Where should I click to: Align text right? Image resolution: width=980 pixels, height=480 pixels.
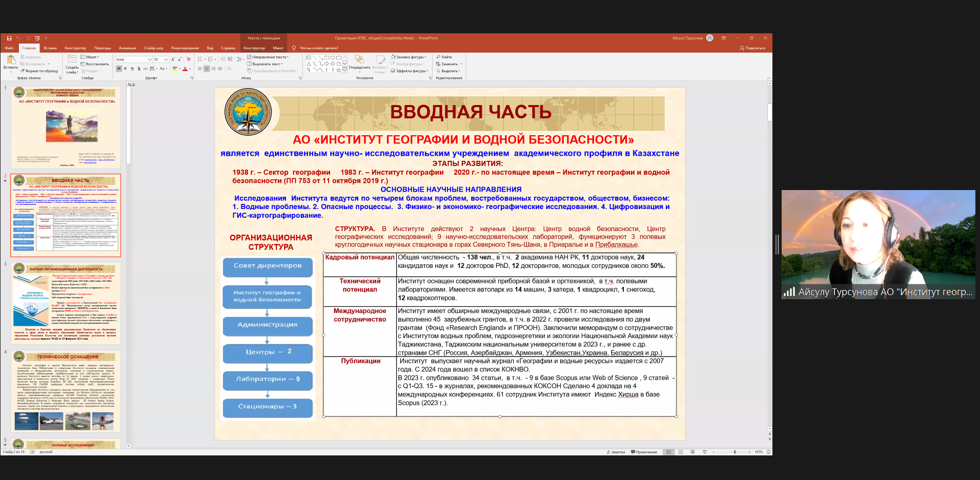pyautogui.click(x=213, y=69)
